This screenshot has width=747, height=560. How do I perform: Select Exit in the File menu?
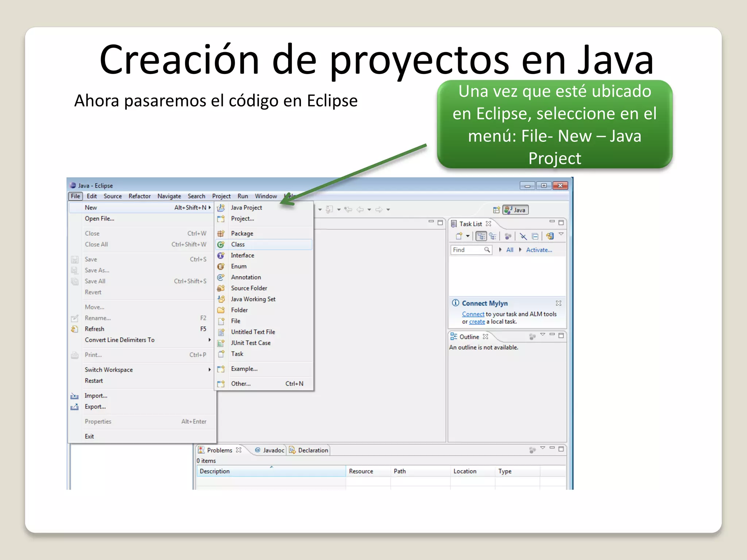coord(142,436)
